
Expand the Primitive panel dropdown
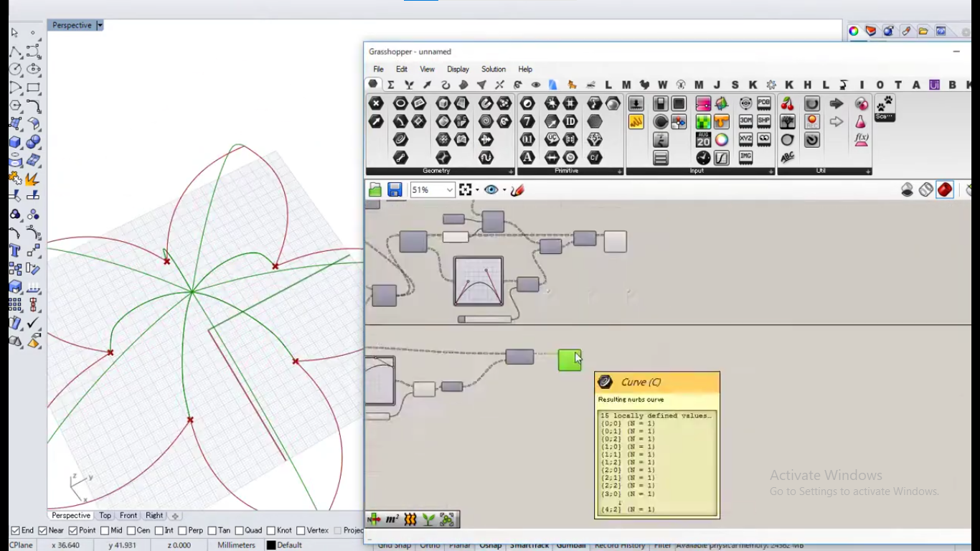pos(620,171)
